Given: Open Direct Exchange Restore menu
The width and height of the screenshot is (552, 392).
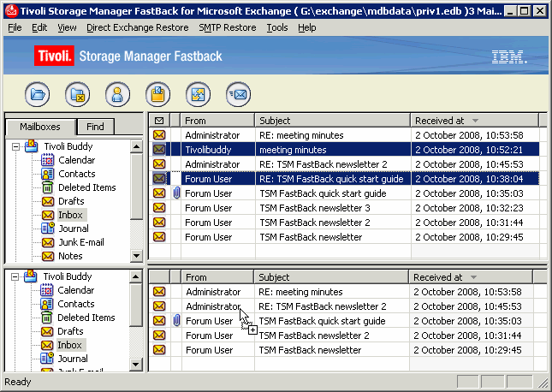Looking at the screenshot, I should pyautogui.click(x=138, y=27).
